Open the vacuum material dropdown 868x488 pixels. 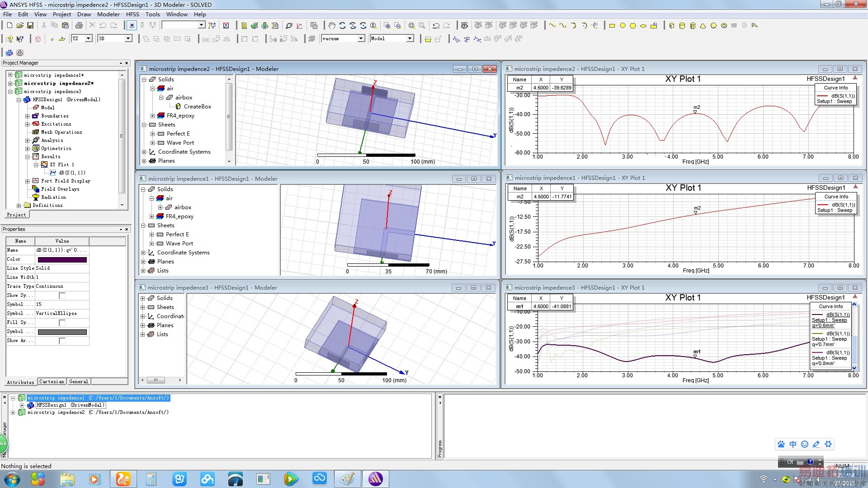click(361, 39)
